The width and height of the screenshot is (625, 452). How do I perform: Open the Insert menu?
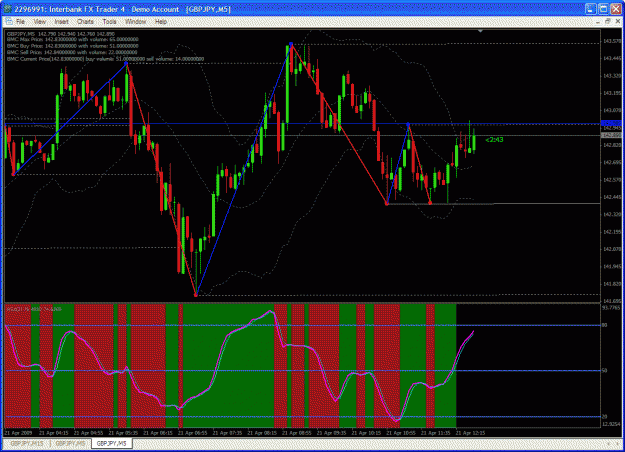click(x=61, y=22)
